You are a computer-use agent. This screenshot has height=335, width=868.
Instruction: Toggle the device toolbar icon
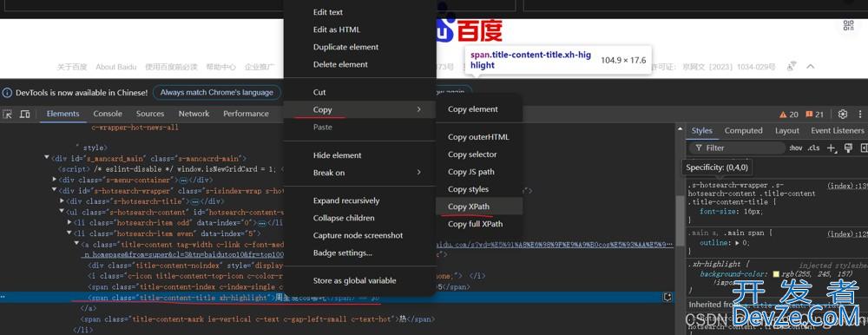pos(25,114)
